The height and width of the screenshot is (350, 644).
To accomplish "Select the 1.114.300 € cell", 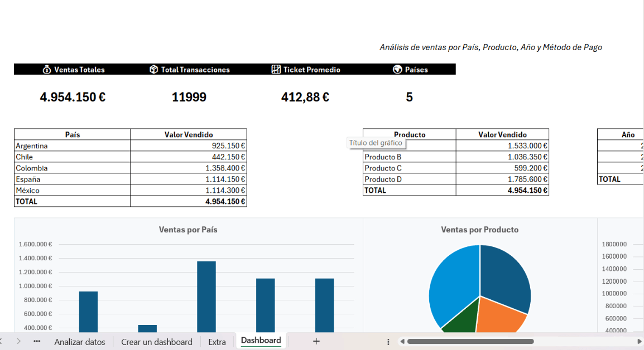I will coord(189,190).
